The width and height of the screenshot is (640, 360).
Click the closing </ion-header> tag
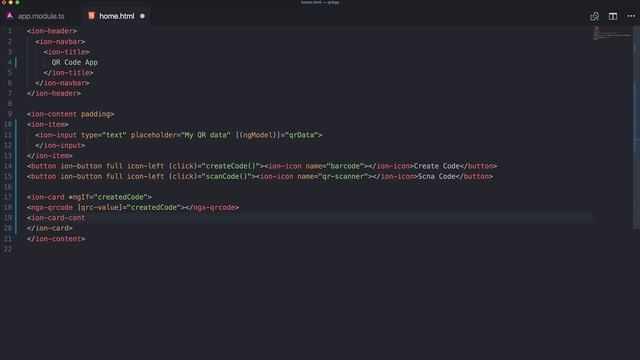pyautogui.click(x=54, y=93)
